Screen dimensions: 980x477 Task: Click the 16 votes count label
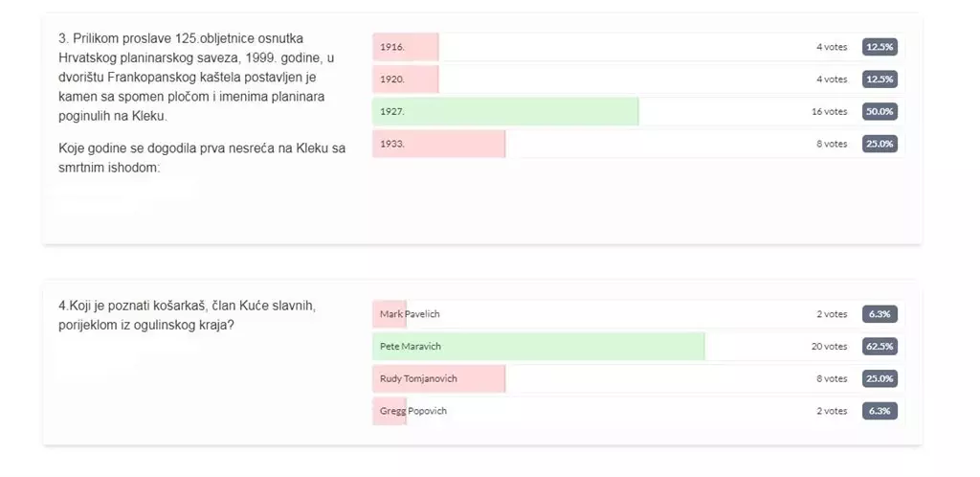pyautogui.click(x=830, y=111)
